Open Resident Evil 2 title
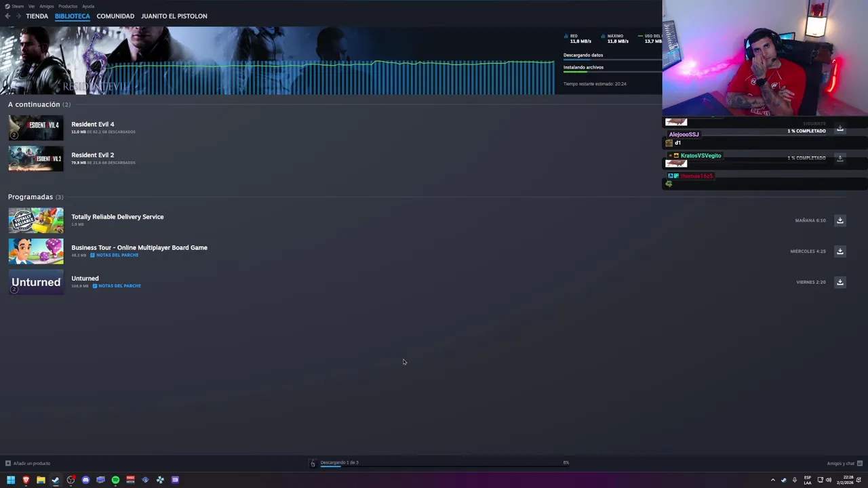 [93, 155]
